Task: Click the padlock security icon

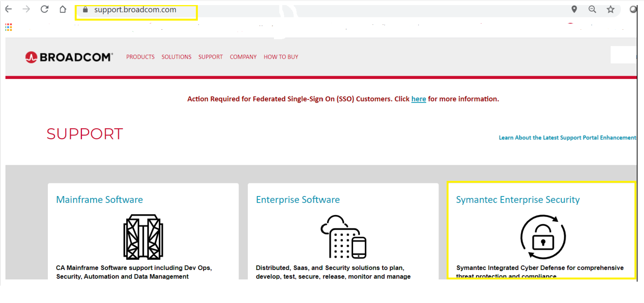Action: point(543,237)
